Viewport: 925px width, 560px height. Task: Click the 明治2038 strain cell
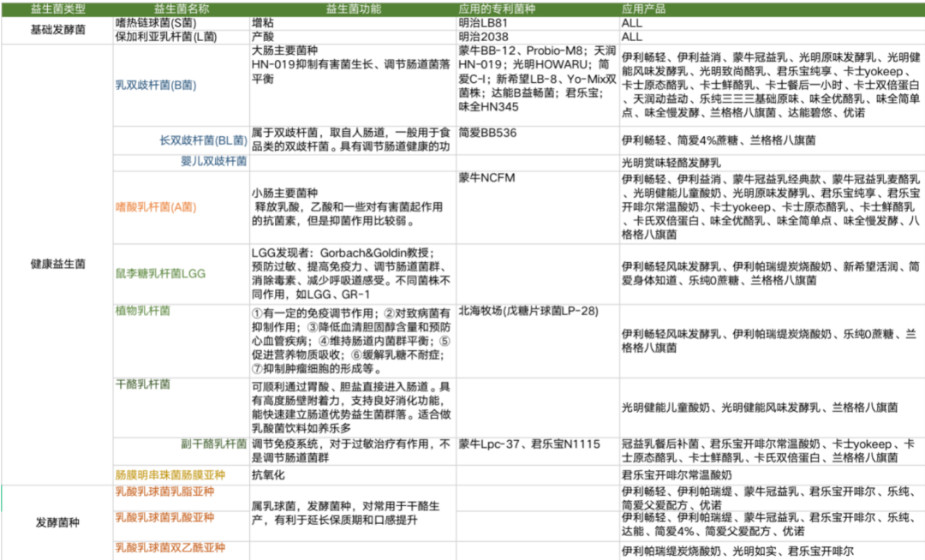[x=537, y=37]
